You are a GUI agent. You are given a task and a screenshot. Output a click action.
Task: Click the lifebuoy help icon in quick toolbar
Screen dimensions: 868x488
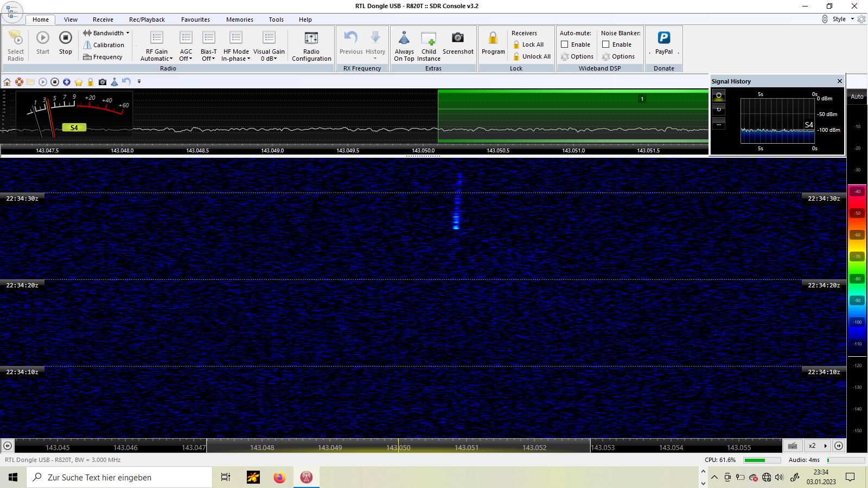pos(19,82)
